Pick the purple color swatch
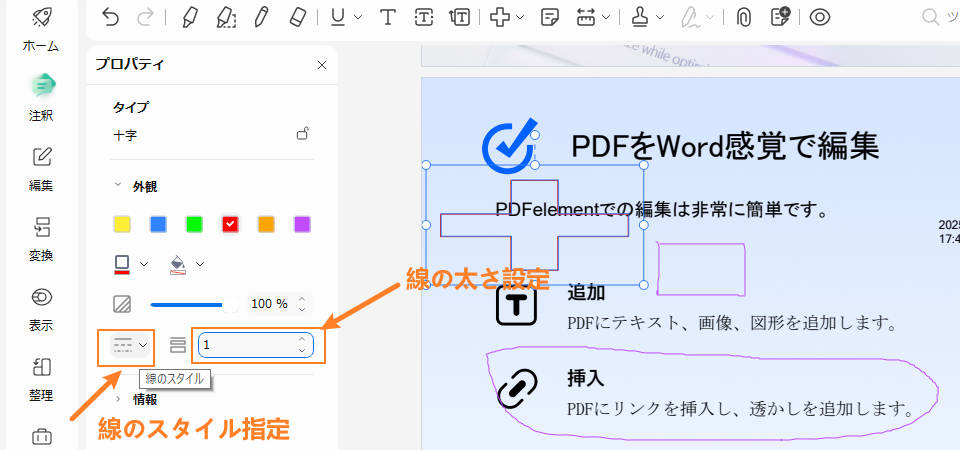 tap(302, 224)
